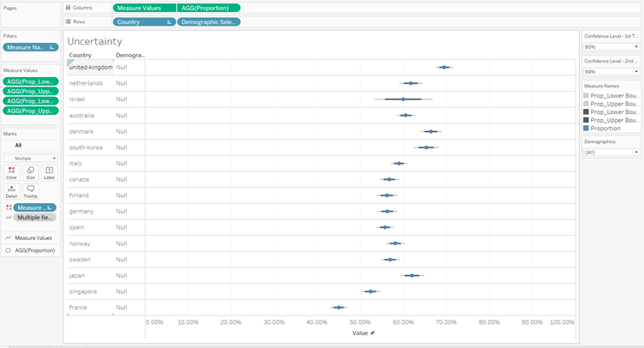Click the Proportion legend color swatch
This screenshot has width=644, height=348.
pos(587,129)
